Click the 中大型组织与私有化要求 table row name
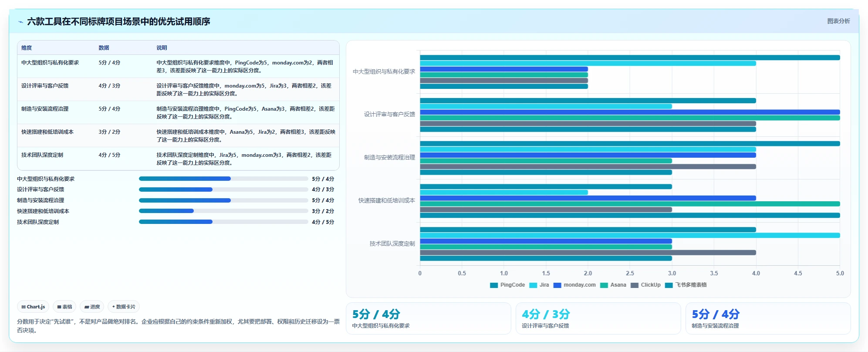 coord(50,63)
